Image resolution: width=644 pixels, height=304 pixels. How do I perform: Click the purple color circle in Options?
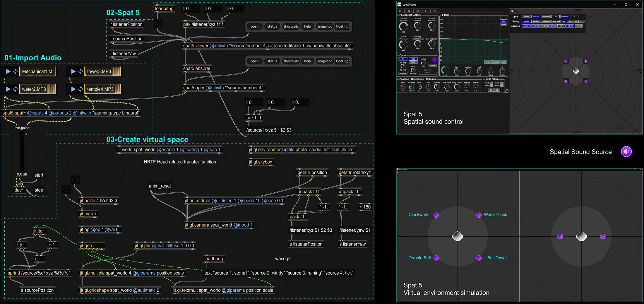pyautogui.click(x=434, y=59)
